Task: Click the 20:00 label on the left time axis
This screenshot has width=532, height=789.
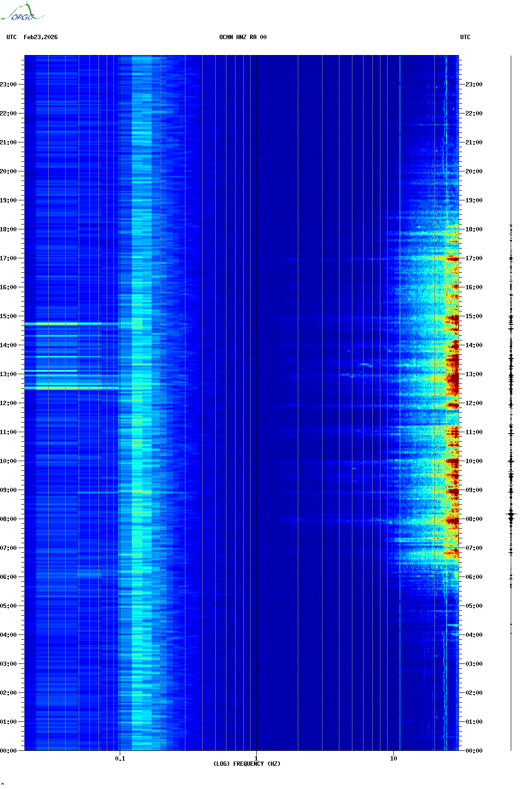Action: (x=8, y=171)
